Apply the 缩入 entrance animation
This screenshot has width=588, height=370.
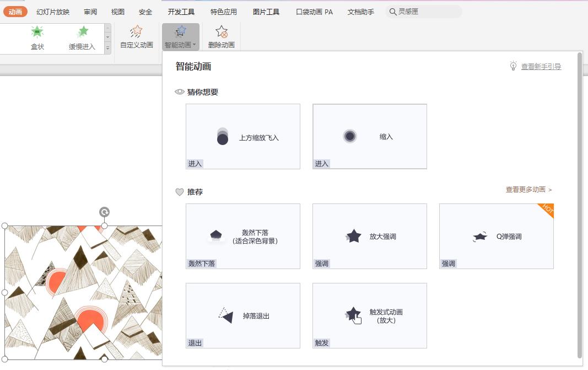click(369, 136)
